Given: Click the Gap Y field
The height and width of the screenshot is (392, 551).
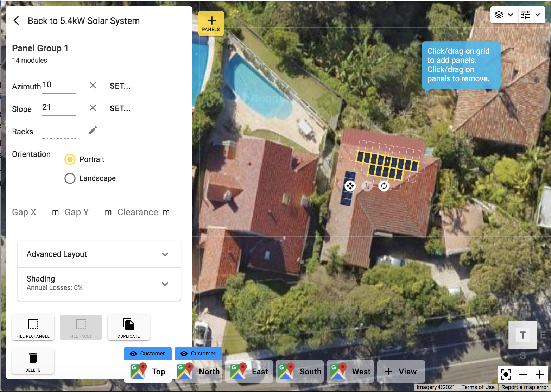Looking at the screenshot, I should [88, 213].
